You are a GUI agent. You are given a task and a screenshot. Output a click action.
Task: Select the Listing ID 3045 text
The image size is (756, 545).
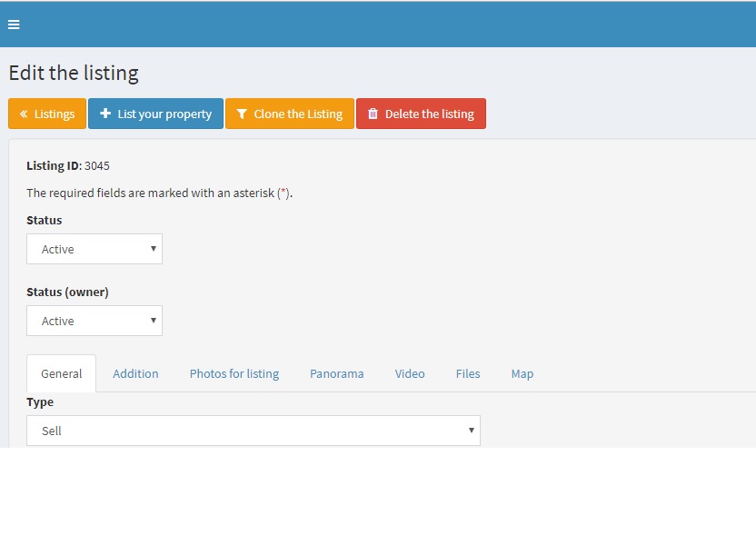[x=68, y=165]
